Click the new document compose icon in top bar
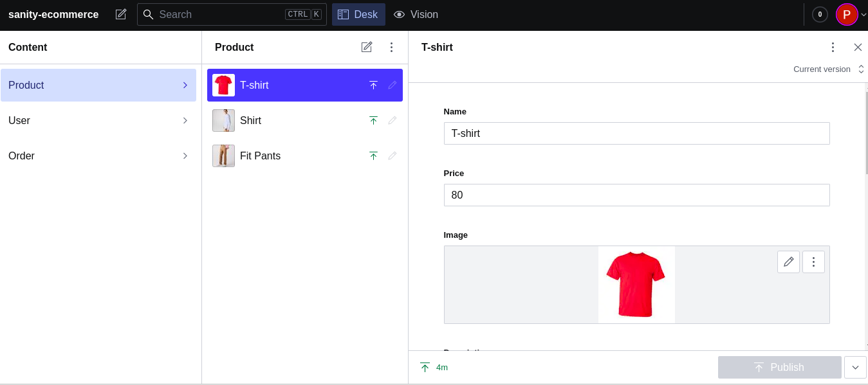Image resolution: width=868 pixels, height=385 pixels. coord(121,14)
